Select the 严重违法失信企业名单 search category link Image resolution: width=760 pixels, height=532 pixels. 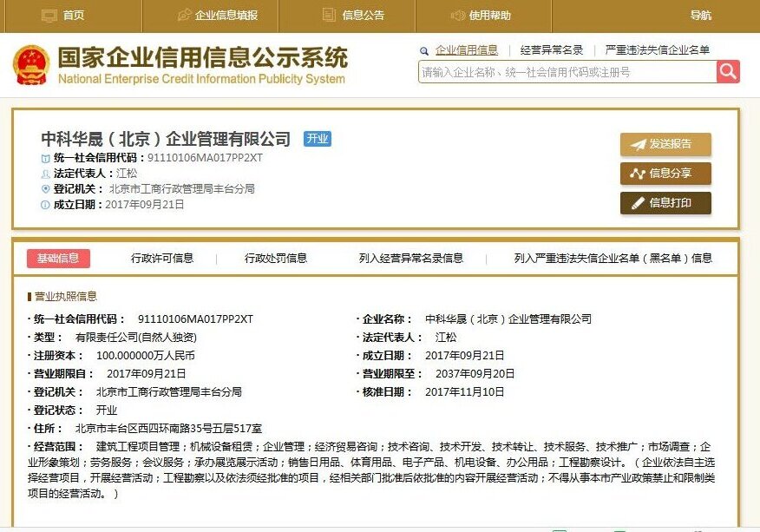[658, 50]
